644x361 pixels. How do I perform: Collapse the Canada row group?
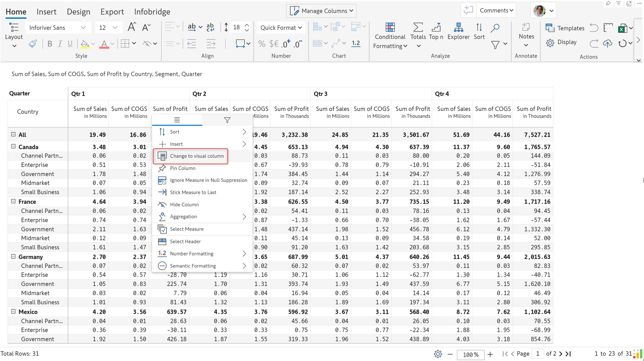pos(13,146)
